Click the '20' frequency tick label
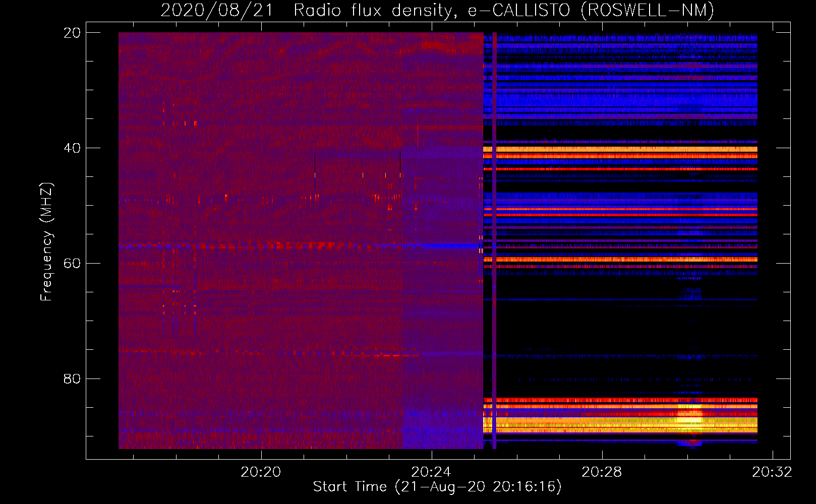The width and height of the screenshot is (816, 504). (x=72, y=33)
